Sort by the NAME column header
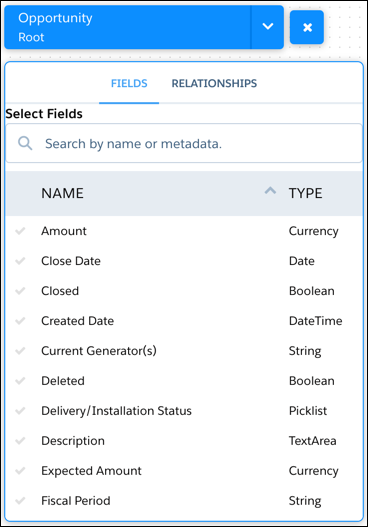The image size is (368, 527). click(x=63, y=193)
